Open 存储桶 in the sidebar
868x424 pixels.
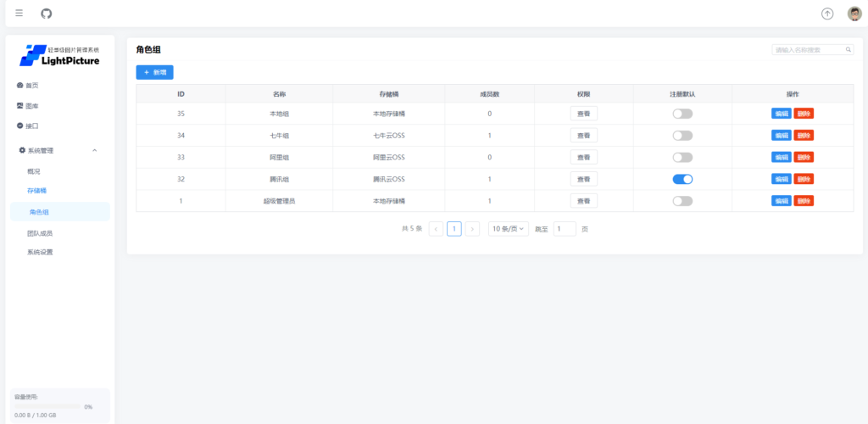click(37, 191)
